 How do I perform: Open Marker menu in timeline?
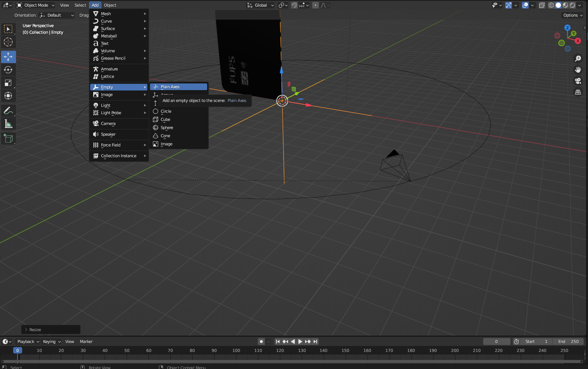[86, 342]
